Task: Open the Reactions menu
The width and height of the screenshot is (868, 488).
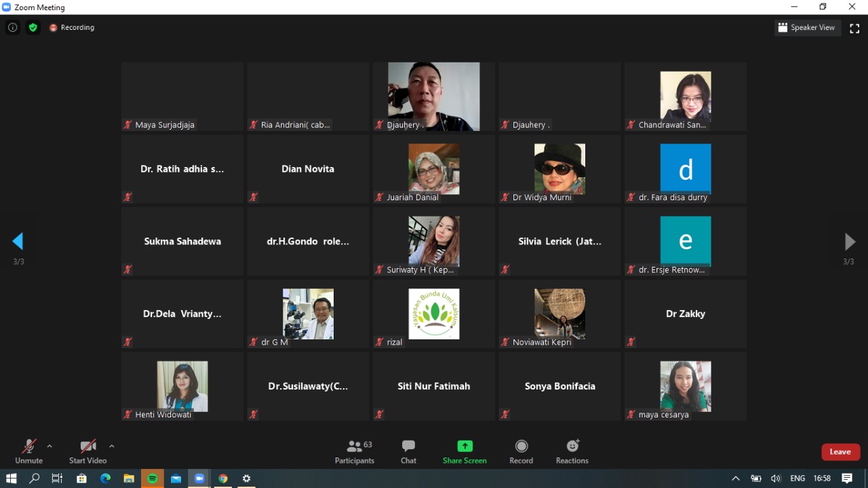Action: coord(572,451)
